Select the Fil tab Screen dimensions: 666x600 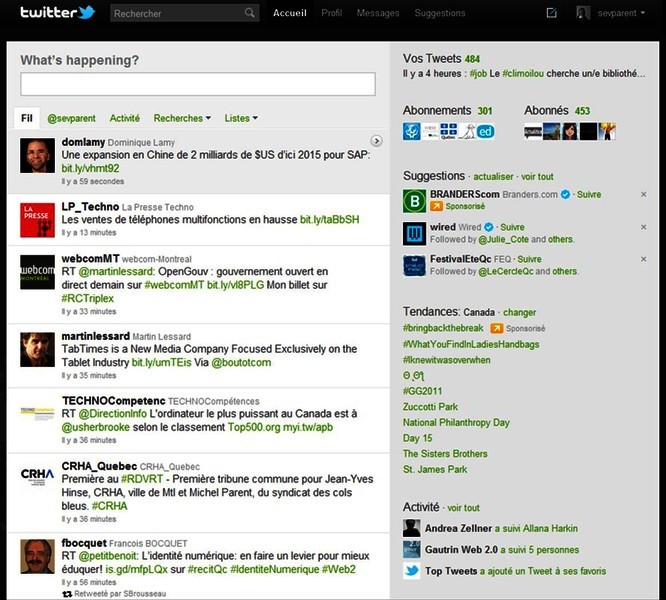pos(27,118)
